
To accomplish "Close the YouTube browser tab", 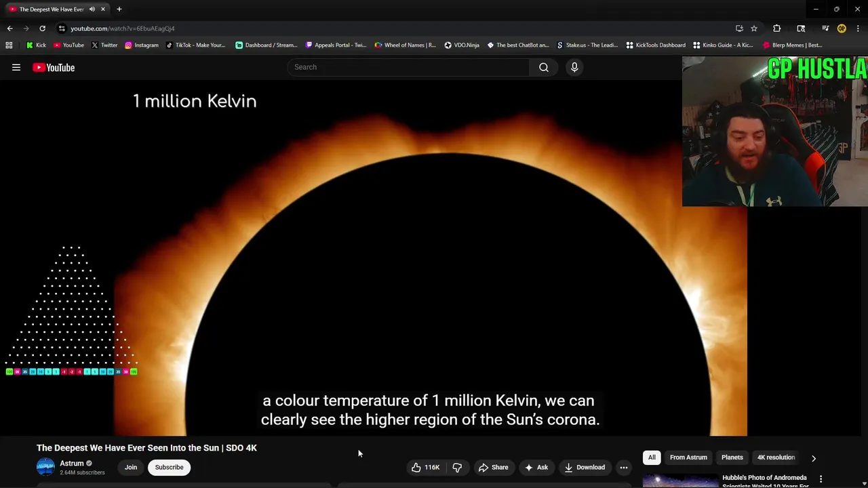I will pos(103,9).
